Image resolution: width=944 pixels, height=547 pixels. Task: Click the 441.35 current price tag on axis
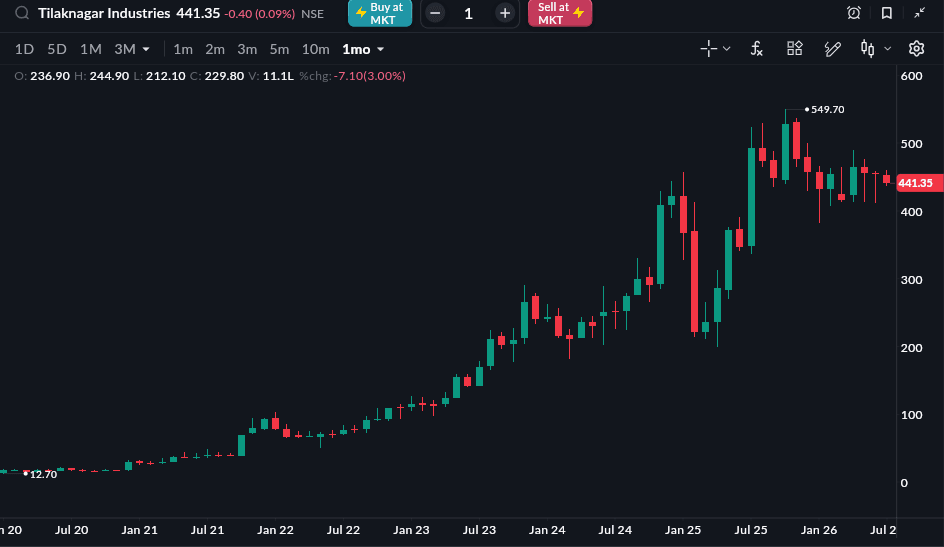click(918, 183)
